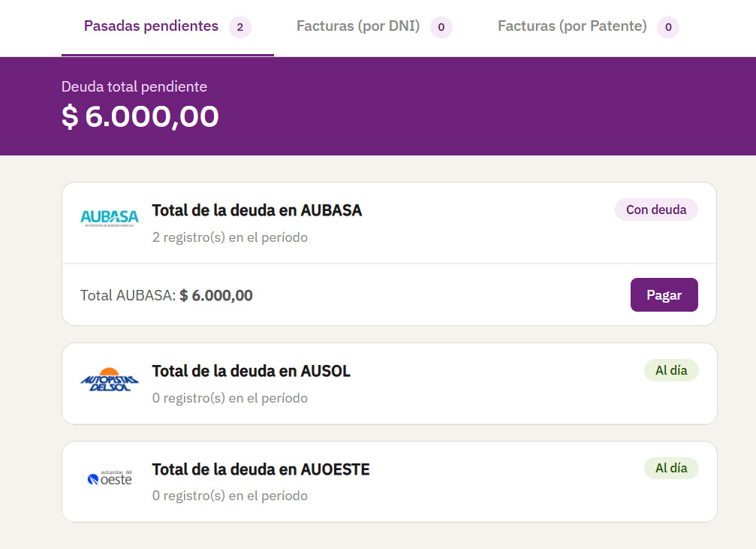Viewport: 756px width, 549px height.
Task: Click the Pagar button for AUBASA
Action: pos(664,294)
